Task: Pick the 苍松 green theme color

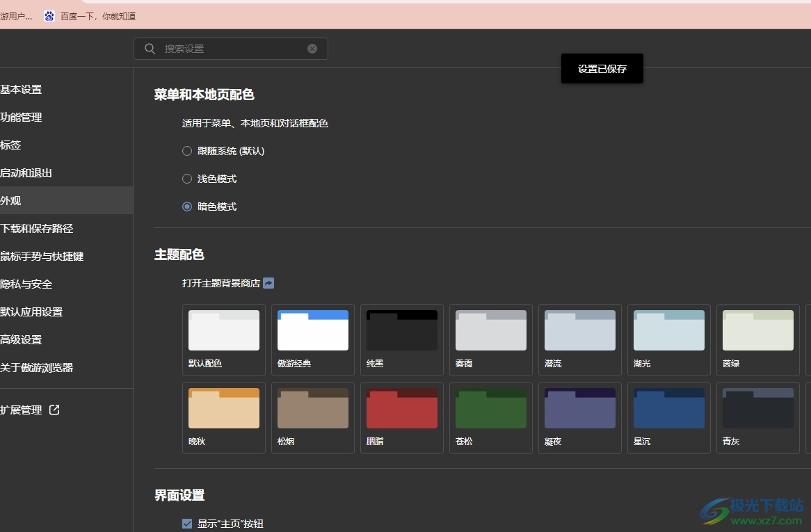Action: click(x=491, y=408)
